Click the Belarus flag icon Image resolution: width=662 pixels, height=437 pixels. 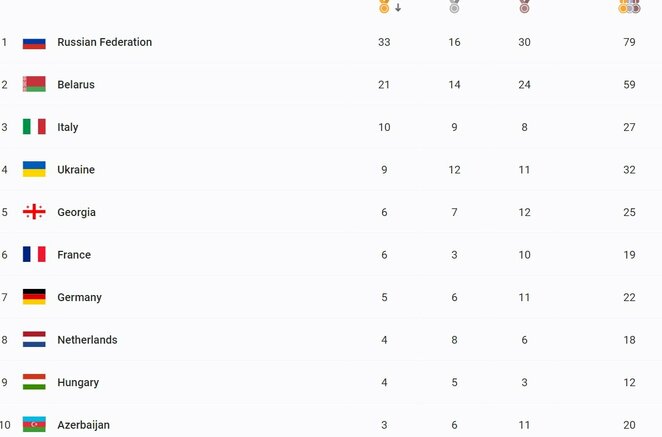click(x=34, y=85)
